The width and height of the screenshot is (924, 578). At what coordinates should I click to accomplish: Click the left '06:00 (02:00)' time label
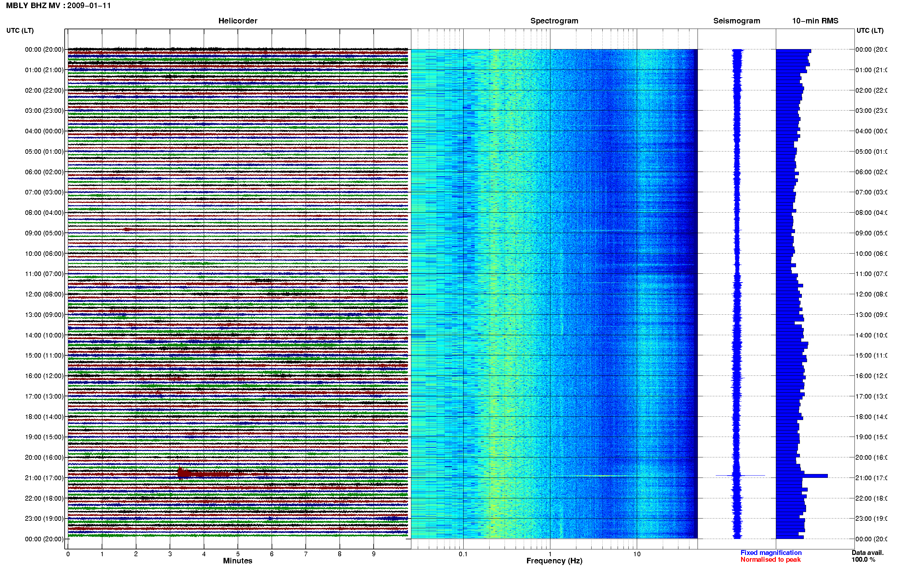pos(44,172)
